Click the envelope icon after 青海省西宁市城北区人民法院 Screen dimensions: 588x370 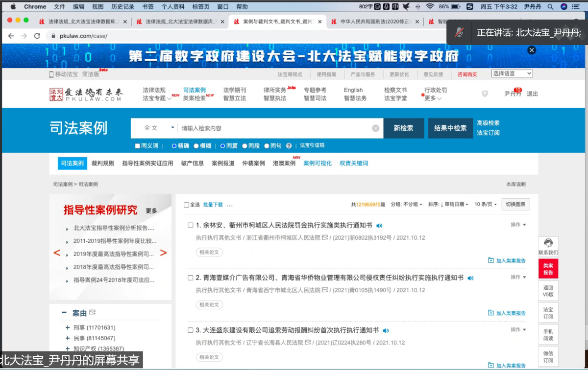[x=325, y=290]
